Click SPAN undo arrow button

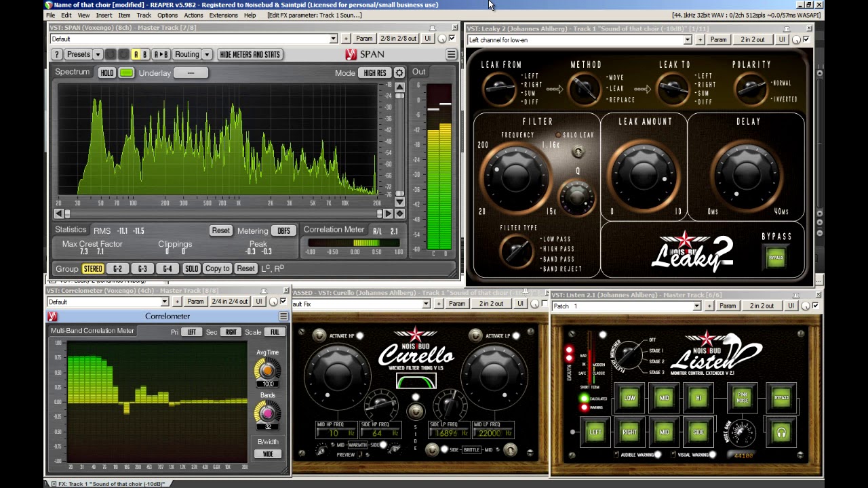(x=111, y=54)
